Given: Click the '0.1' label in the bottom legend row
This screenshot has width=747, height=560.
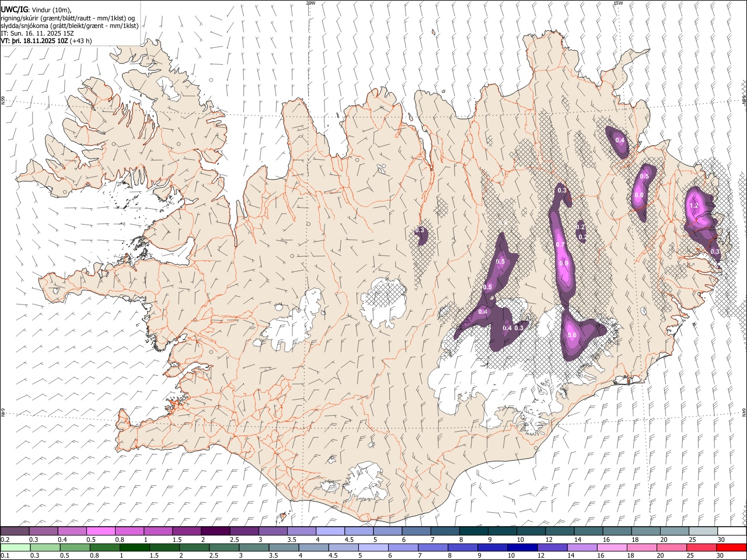Looking at the screenshot, I should coord(5,555).
